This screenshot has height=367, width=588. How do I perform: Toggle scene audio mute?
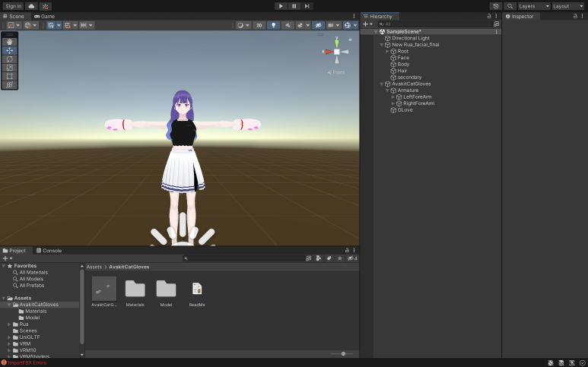(288, 25)
